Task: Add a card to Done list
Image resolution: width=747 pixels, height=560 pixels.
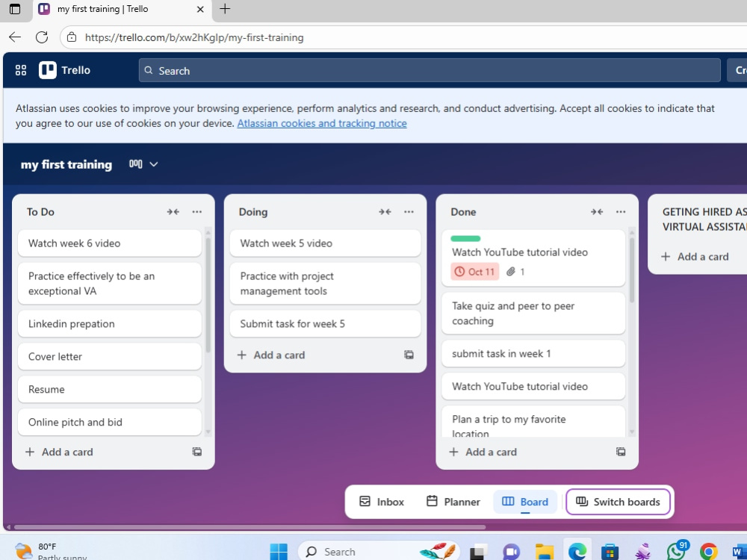Action: (x=483, y=452)
